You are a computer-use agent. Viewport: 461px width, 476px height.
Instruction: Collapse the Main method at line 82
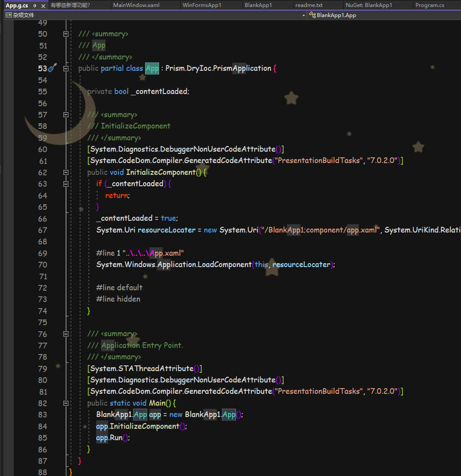66,403
